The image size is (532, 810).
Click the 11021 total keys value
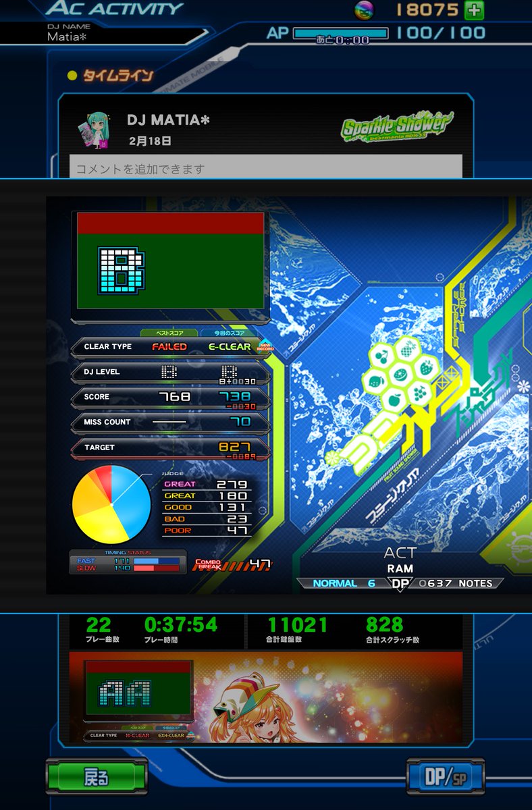tap(298, 625)
